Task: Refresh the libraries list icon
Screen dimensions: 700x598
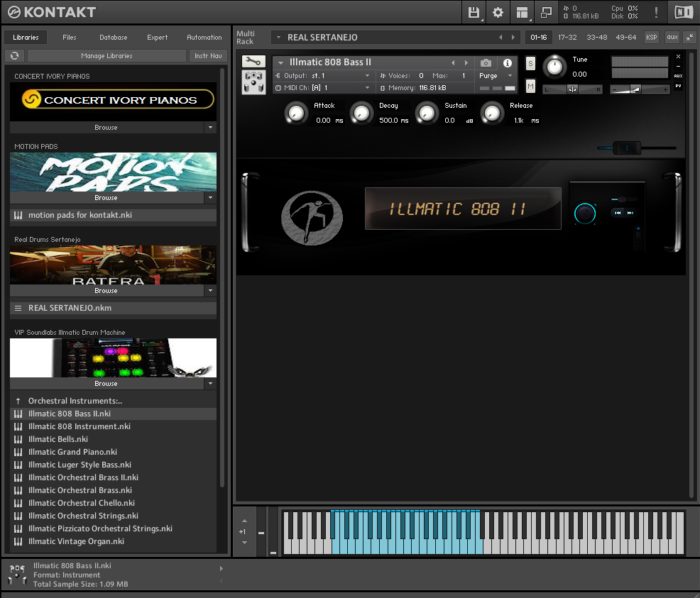Action: click(15, 56)
